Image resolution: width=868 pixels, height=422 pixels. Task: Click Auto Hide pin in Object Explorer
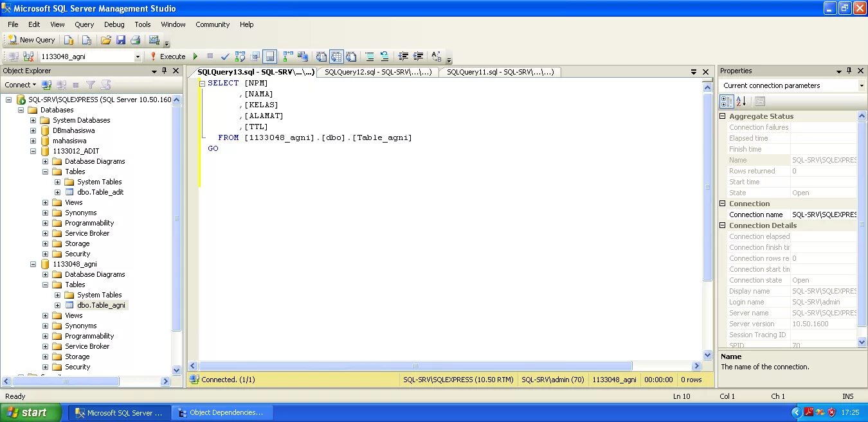(165, 71)
